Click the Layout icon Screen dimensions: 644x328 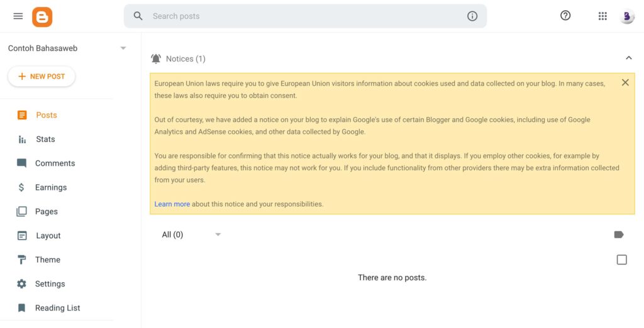[x=22, y=236]
